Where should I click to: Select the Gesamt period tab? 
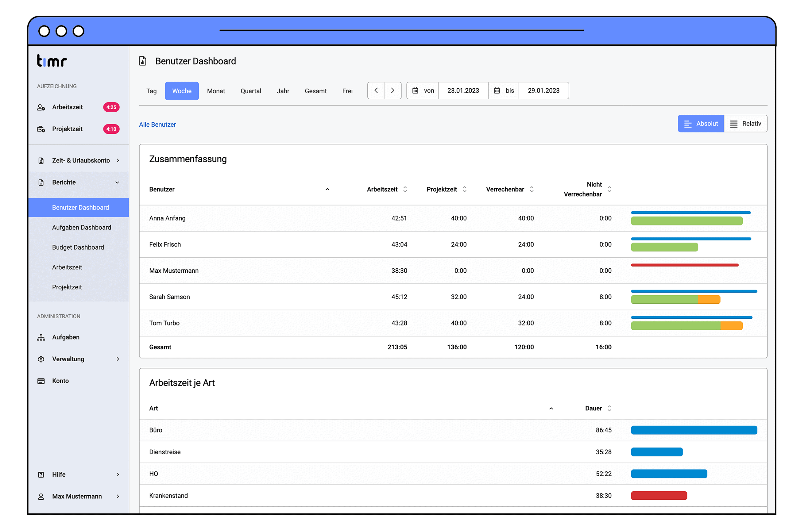(315, 91)
